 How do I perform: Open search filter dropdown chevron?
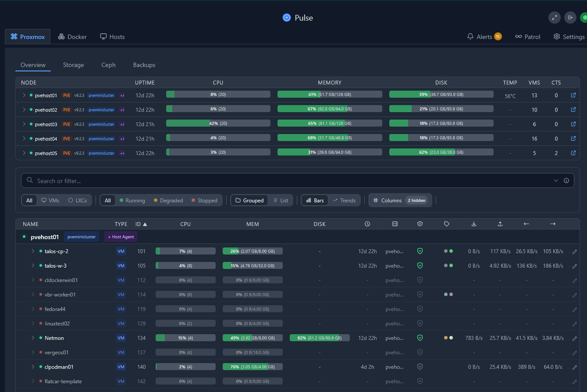coord(556,180)
